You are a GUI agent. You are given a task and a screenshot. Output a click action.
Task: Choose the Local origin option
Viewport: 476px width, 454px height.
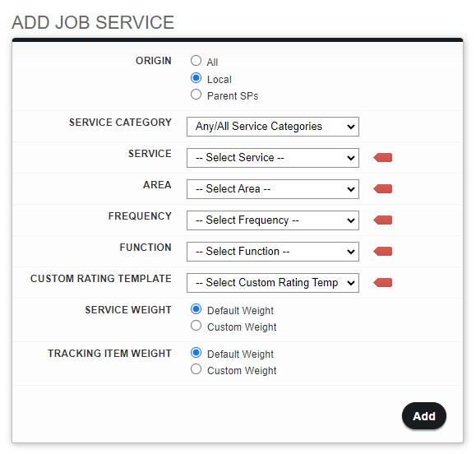(196, 78)
